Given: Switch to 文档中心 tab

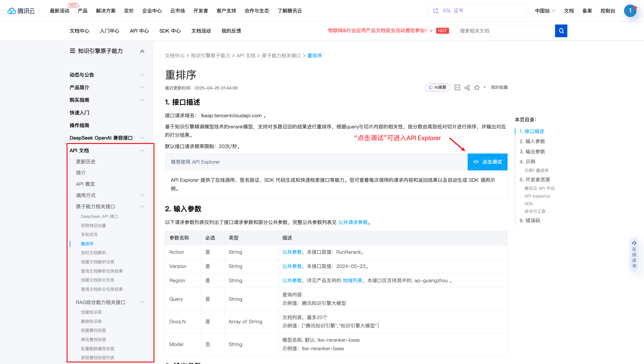Looking at the screenshot, I should click(x=79, y=31).
